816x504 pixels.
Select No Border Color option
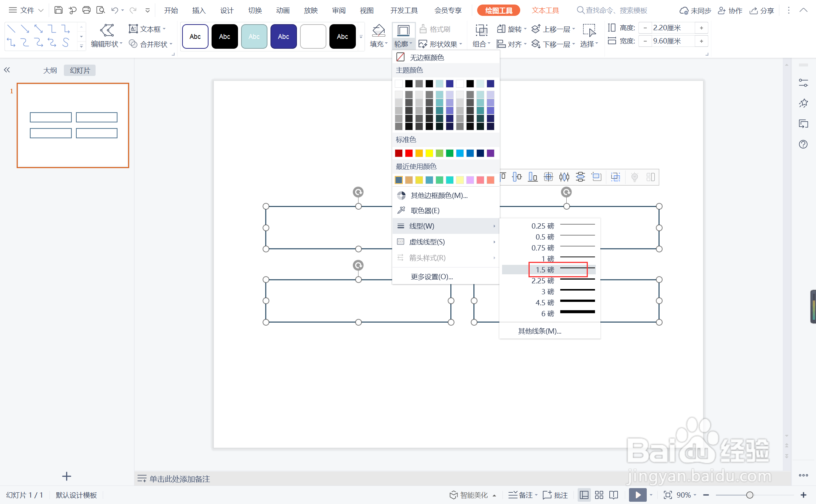pyautogui.click(x=446, y=57)
